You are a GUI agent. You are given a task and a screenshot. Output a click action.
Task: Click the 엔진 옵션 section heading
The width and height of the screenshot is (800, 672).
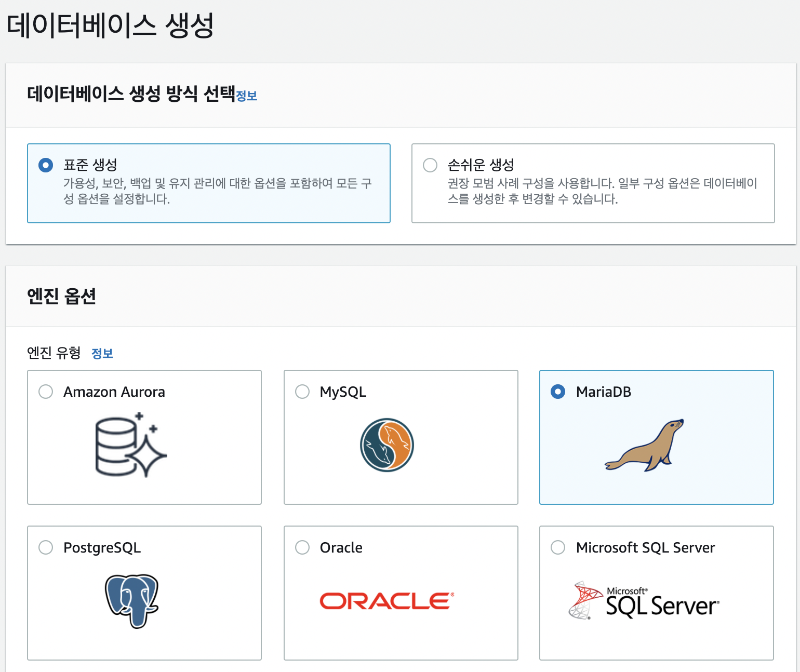61,296
